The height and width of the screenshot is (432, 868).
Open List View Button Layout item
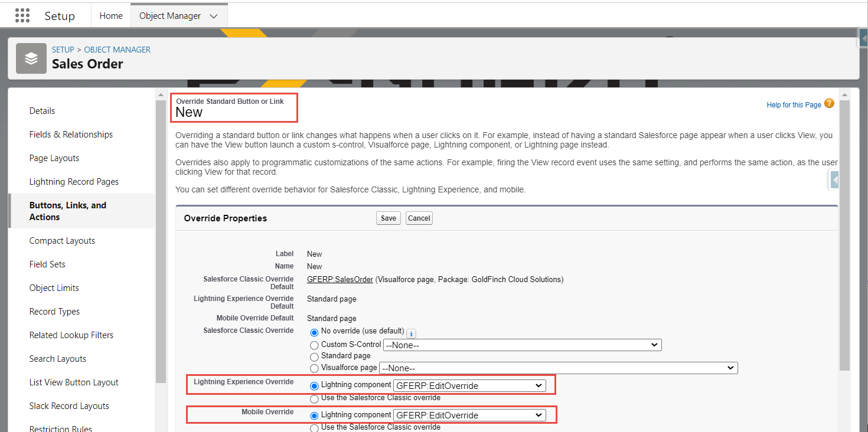(x=74, y=382)
